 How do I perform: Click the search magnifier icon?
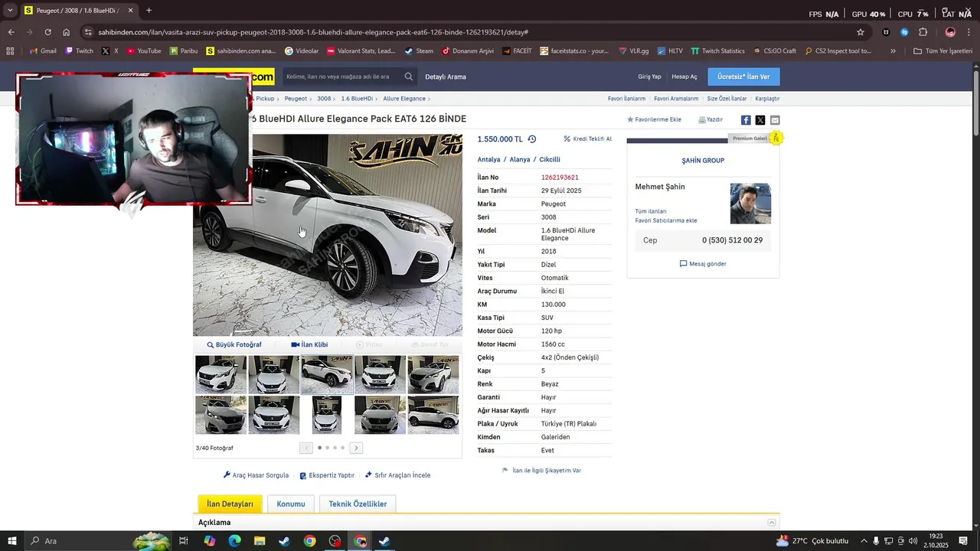[409, 77]
